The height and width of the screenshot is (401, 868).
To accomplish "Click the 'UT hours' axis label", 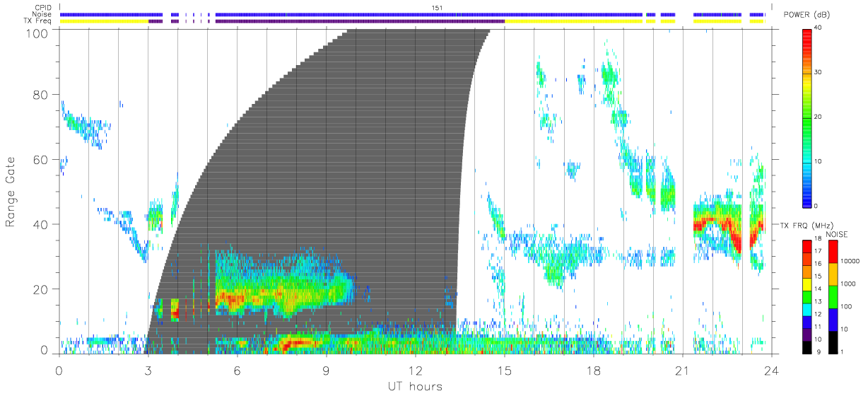I will point(414,386).
